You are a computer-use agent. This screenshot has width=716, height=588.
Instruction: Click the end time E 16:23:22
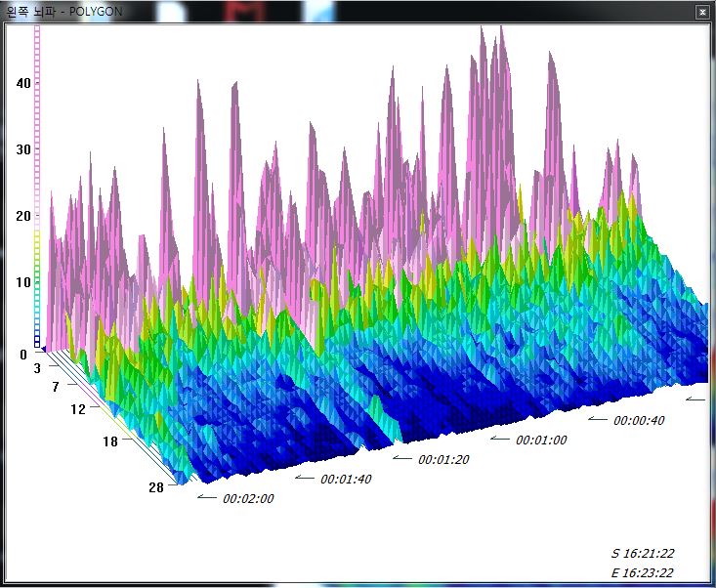click(x=642, y=573)
